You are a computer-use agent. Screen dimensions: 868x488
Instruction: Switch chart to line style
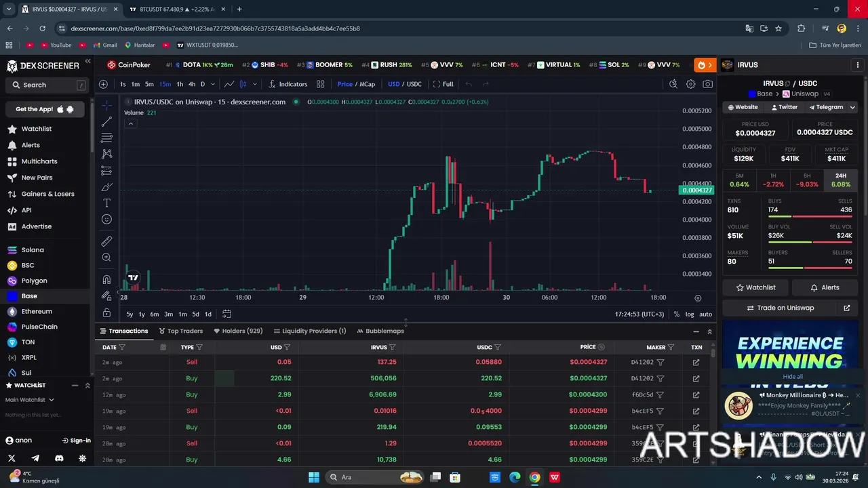[x=229, y=84]
